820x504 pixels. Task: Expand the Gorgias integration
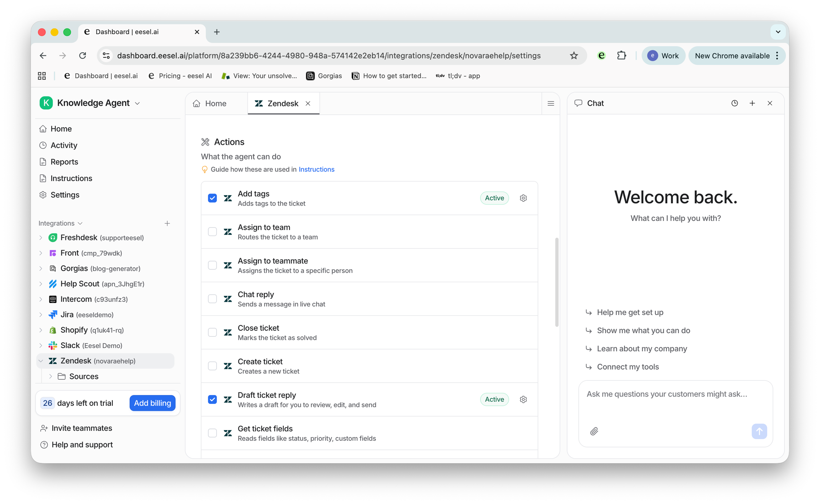(x=41, y=268)
